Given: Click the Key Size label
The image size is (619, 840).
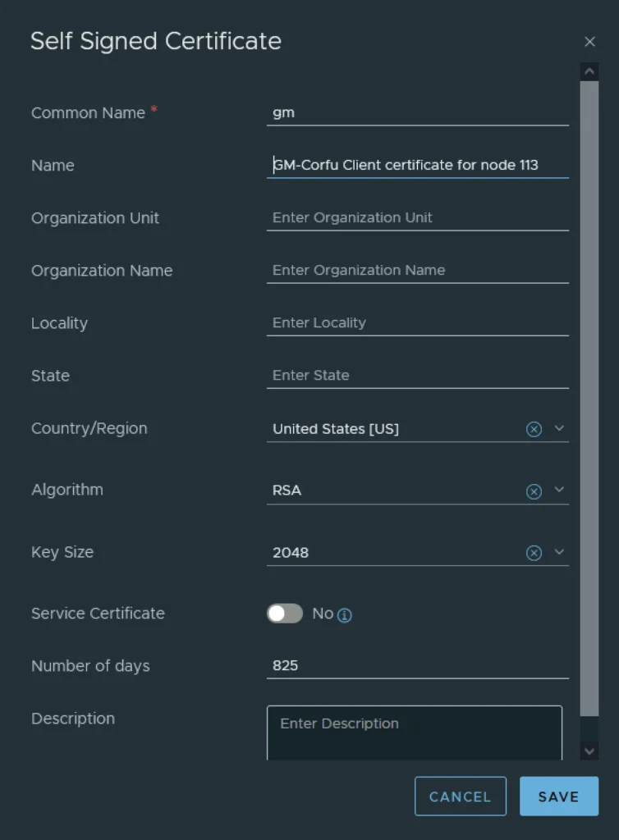Looking at the screenshot, I should (62, 552).
